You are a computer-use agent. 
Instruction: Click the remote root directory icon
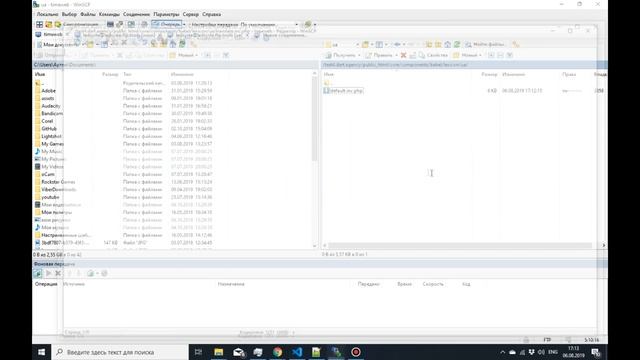click(x=438, y=44)
